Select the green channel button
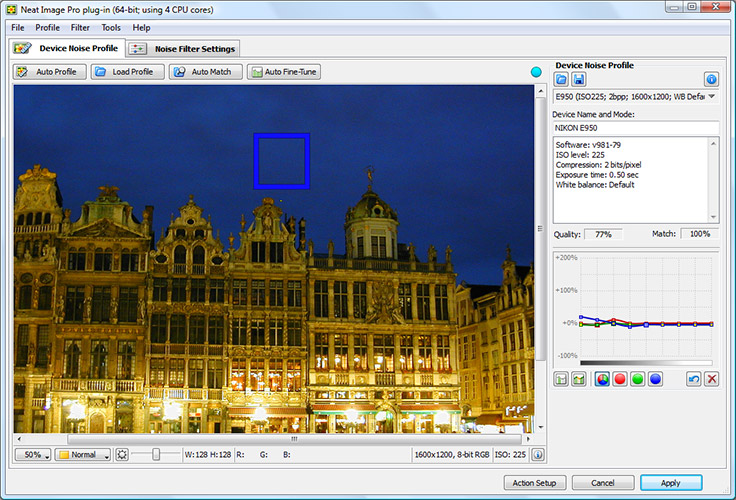The image size is (736, 500). click(637, 379)
